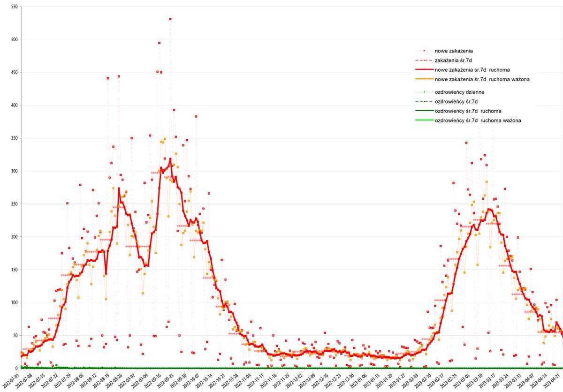Click the 2022-07-15 date label
563x392 pixels.
click(x=37, y=381)
